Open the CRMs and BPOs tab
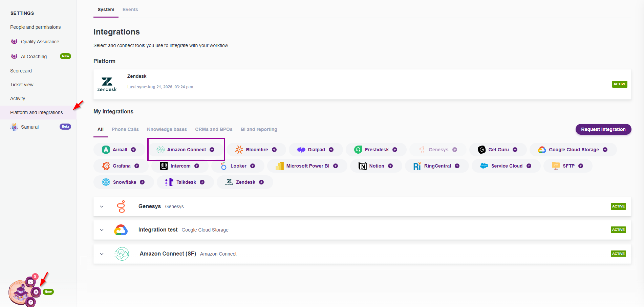Viewport: 644px width, 307px height. coord(214,129)
